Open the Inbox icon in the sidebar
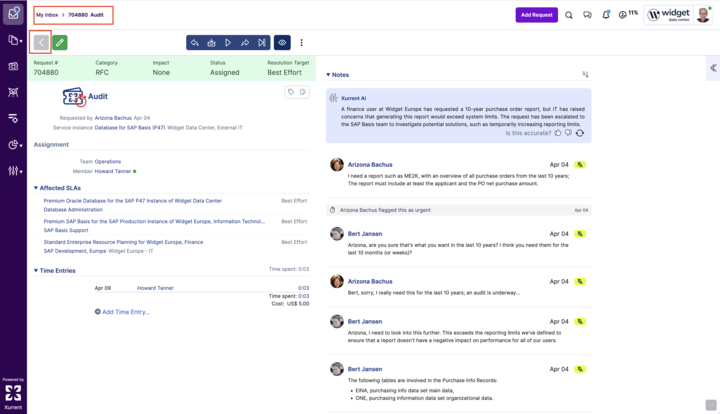This screenshot has height=414, width=720. pyautogui.click(x=13, y=13)
